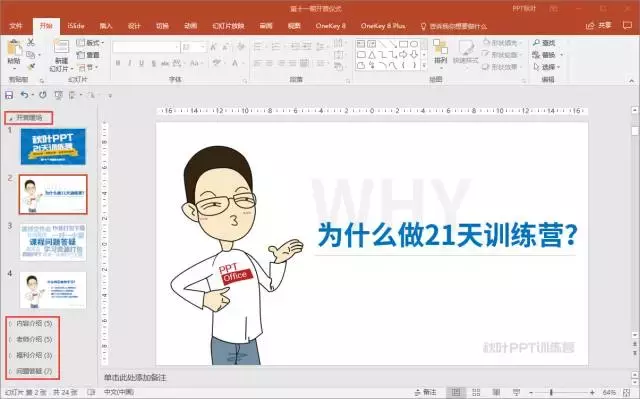640x399 pixels.
Task: Click zoom out minus button
Action: [x=531, y=392]
